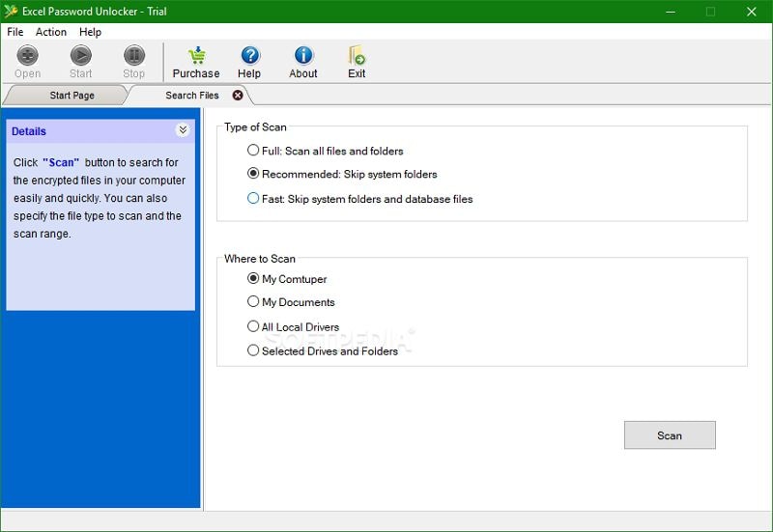
Task: Open the Purchase shopping cart icon
Action: pyautogui.click(x=197, y=55)
